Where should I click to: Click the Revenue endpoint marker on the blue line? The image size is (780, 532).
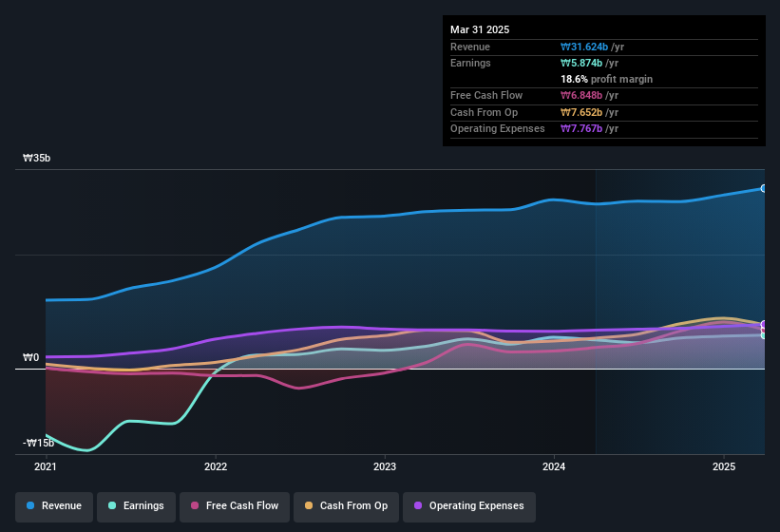click(764, 188)
